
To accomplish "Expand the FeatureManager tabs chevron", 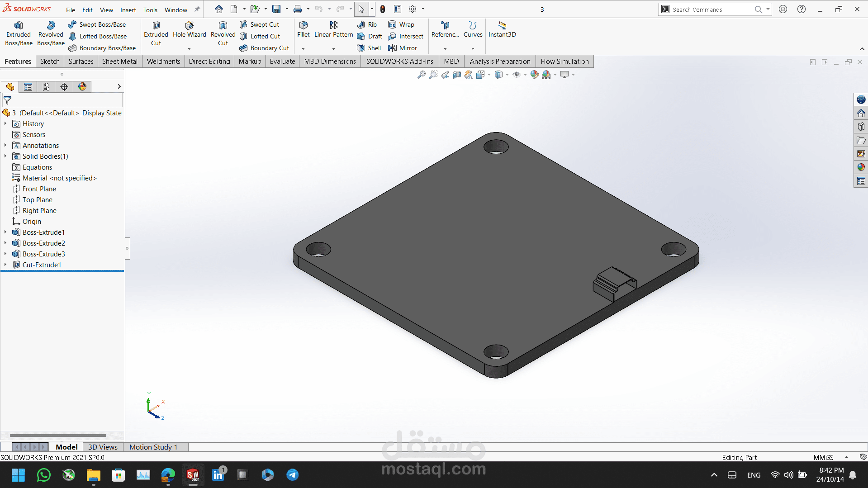I will 119,86.
